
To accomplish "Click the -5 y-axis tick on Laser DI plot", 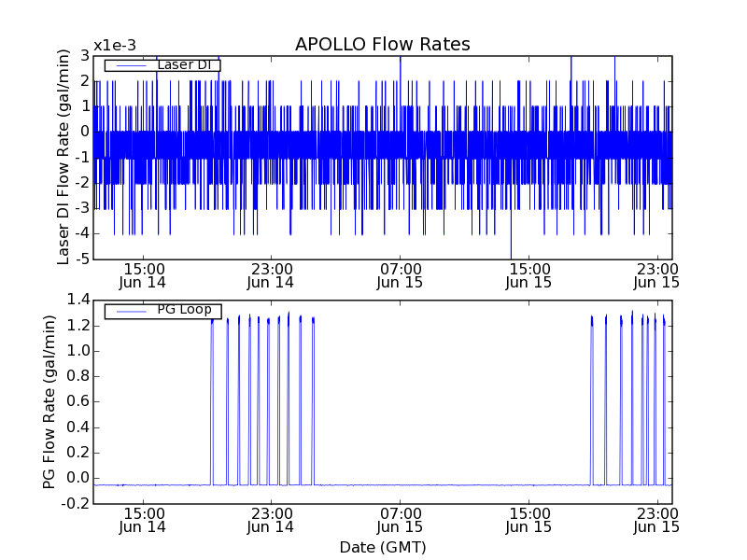I will [x=82, y=259].
